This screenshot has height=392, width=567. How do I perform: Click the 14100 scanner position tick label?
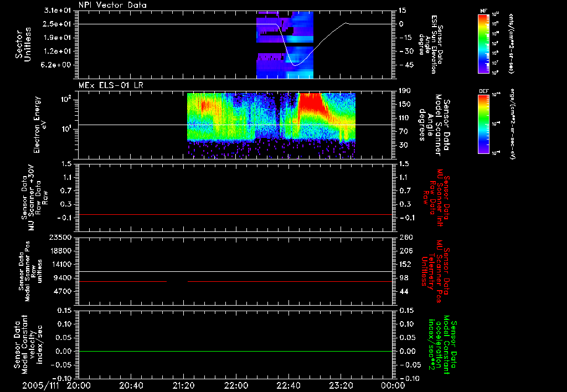click(x=60, y=264)
